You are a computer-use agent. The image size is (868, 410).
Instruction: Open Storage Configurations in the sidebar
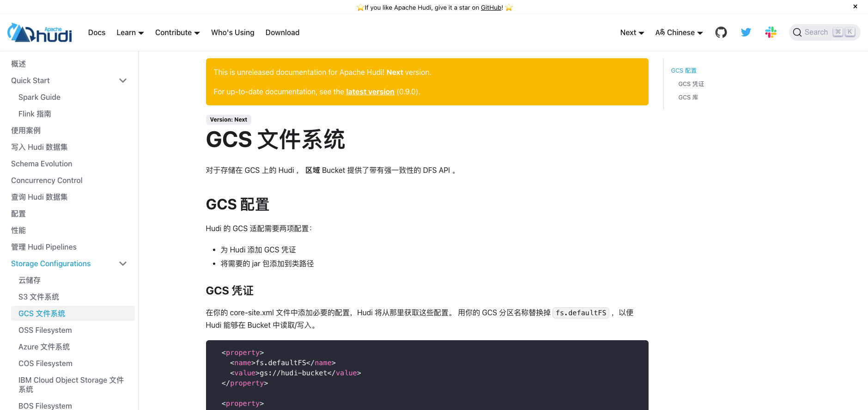[x=51, y=263]
